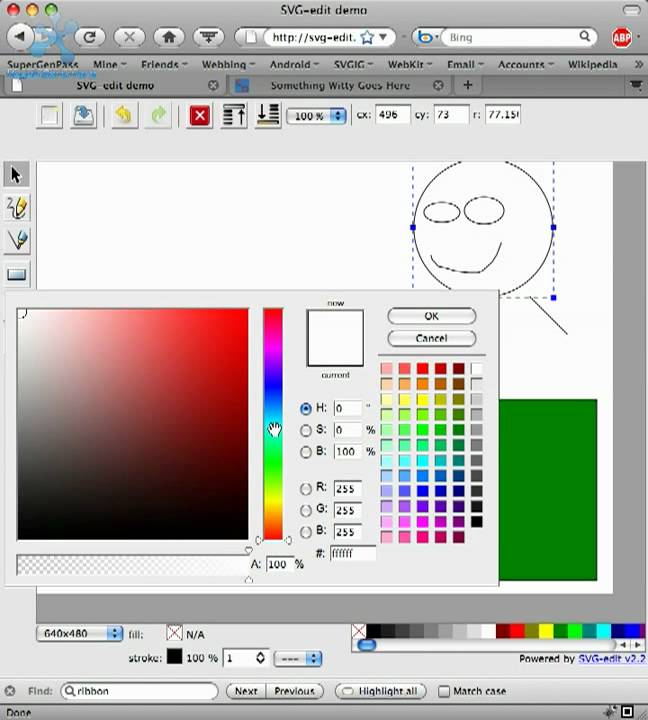
Task: Click the browser Home button
Action: tap(169, 37)
